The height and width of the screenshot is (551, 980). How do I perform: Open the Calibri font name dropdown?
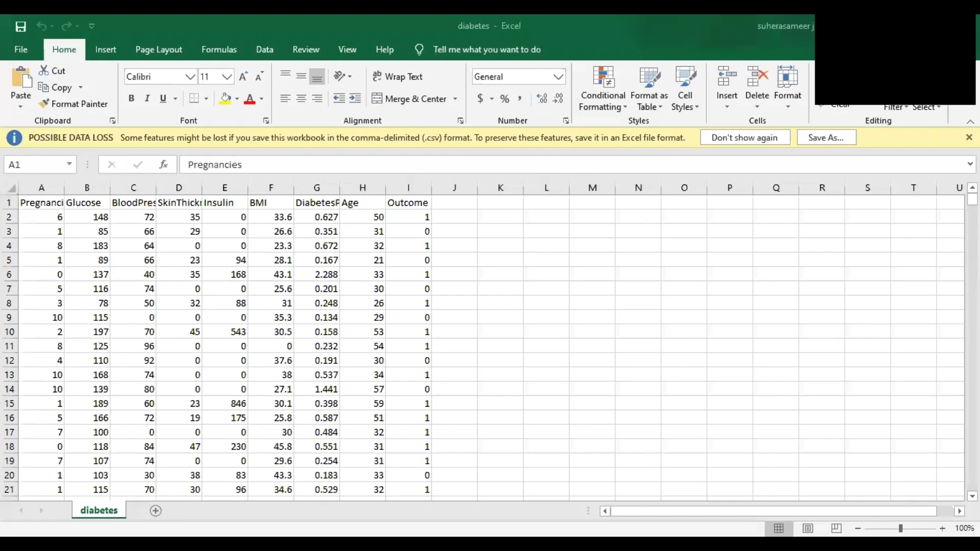point(190,77)
